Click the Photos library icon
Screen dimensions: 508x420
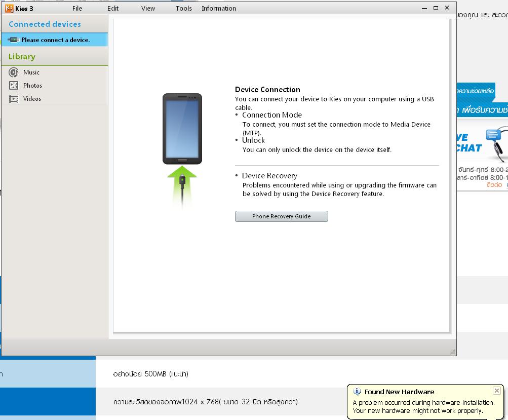[x=14, y=86]
